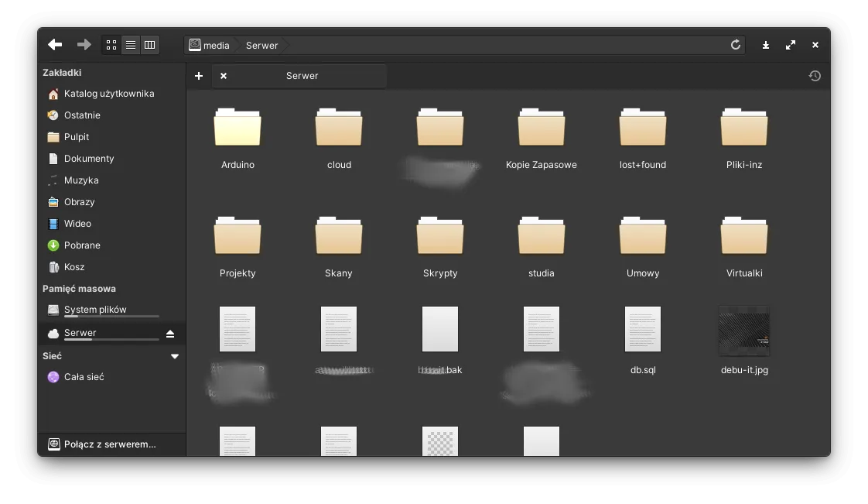This screenshot has height=504, width=868.
Task: Collapse the Sieć section
Action: [x=175, y=356]
